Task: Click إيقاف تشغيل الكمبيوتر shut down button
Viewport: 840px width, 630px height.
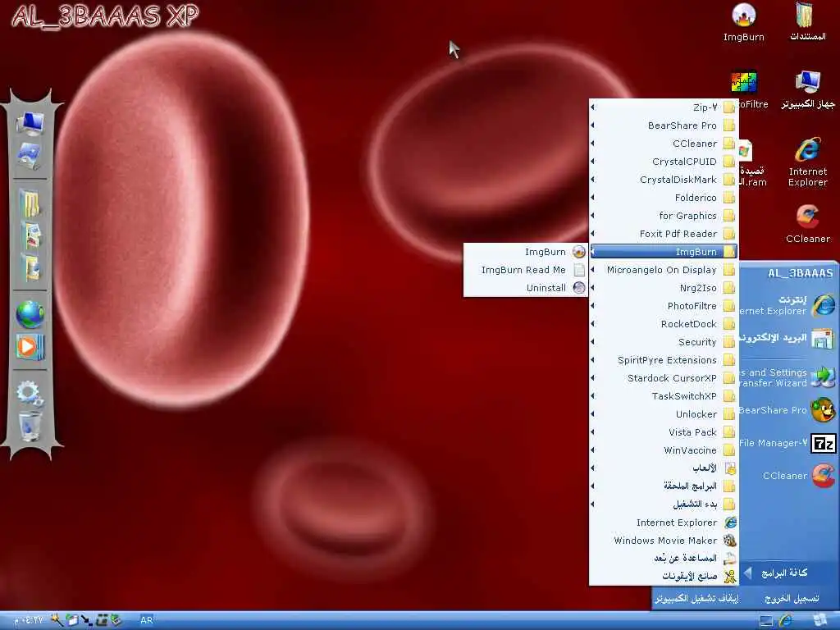Action: point(697,598)
